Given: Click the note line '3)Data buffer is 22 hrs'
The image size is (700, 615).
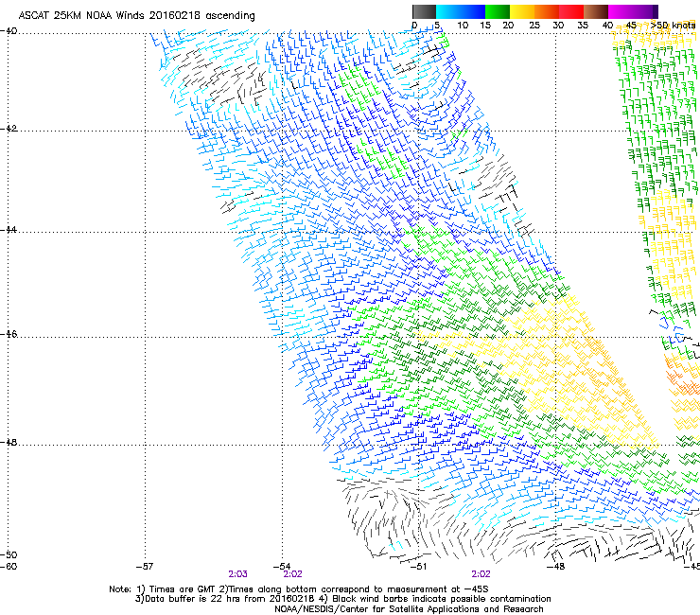Looking at the screenshot, I should pyautogui.click(x=342, y=599).
